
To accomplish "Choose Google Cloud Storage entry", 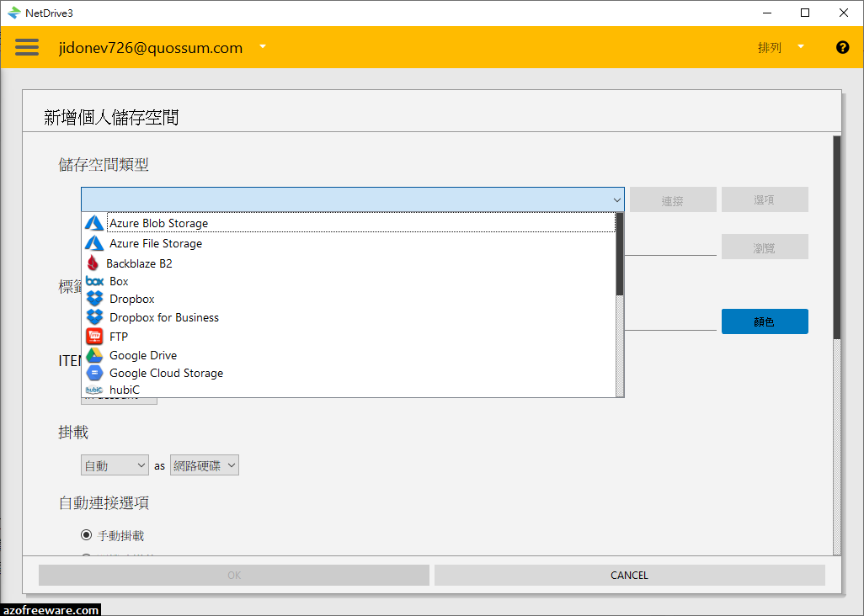I will pyautogui.click(x=349, y=374).
